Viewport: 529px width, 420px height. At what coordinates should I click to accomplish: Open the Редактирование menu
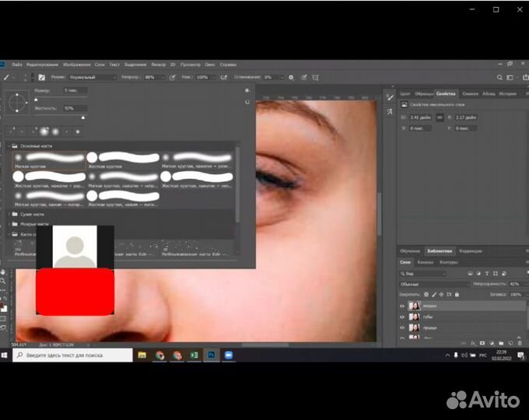tap(42, 65)
